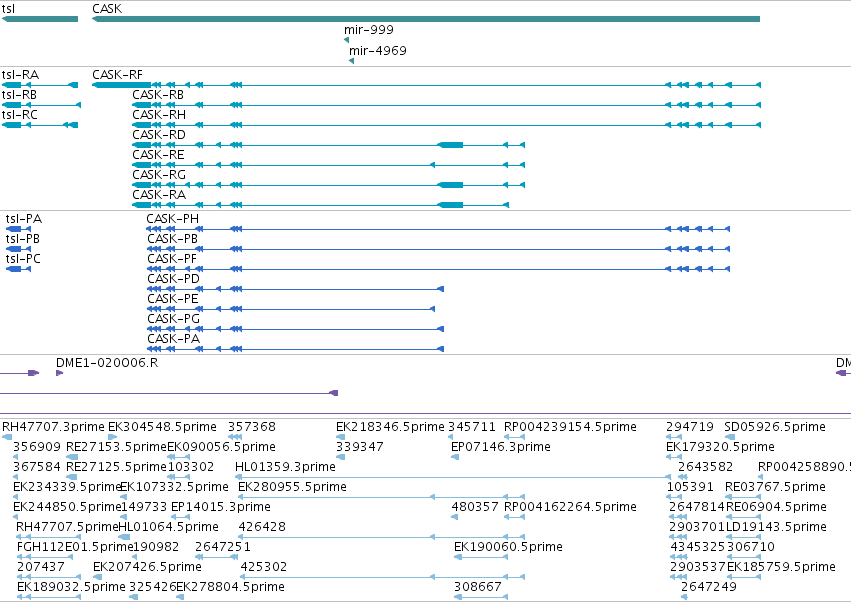
Task: Select the 2643582 feature
Action: click(685, 477)
